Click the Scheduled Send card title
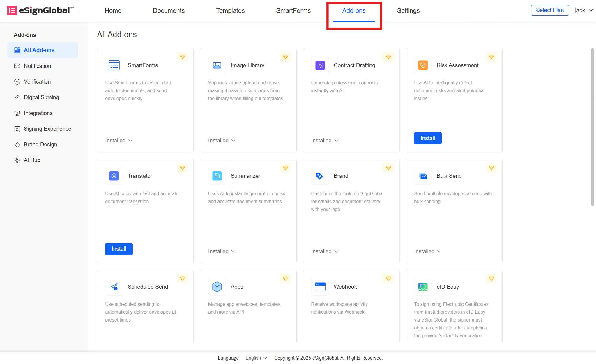Image resolution: width=596 pixels, height=364 pixels. pos(148,287)
